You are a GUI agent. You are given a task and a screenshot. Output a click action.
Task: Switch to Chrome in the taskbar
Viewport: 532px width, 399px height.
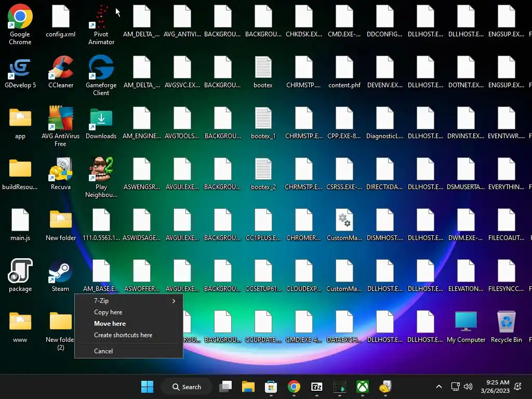(294, 387)
